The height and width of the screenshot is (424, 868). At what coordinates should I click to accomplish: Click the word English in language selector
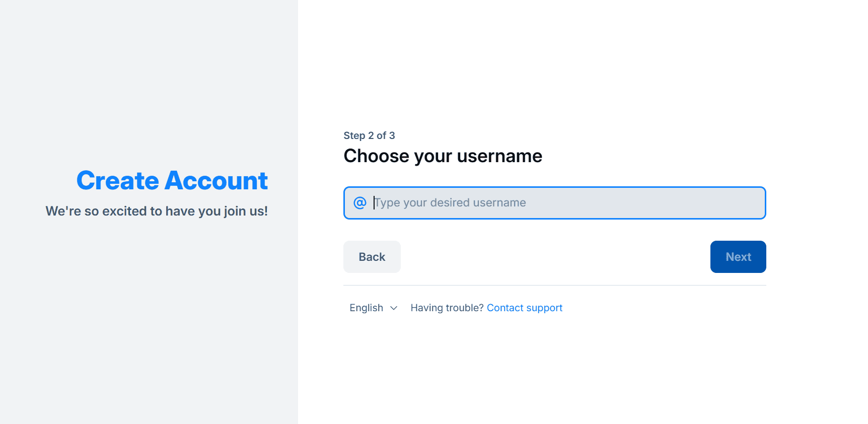click(367, 308)
